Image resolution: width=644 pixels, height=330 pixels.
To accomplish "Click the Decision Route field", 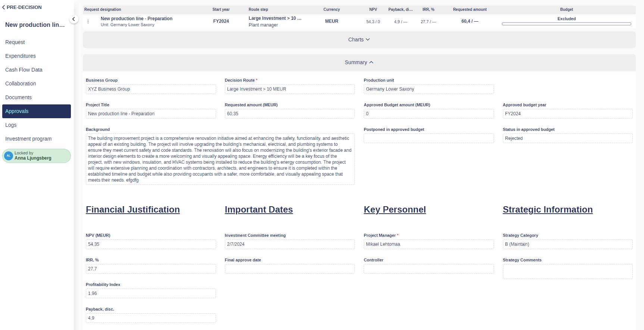I will pos(289,89).
